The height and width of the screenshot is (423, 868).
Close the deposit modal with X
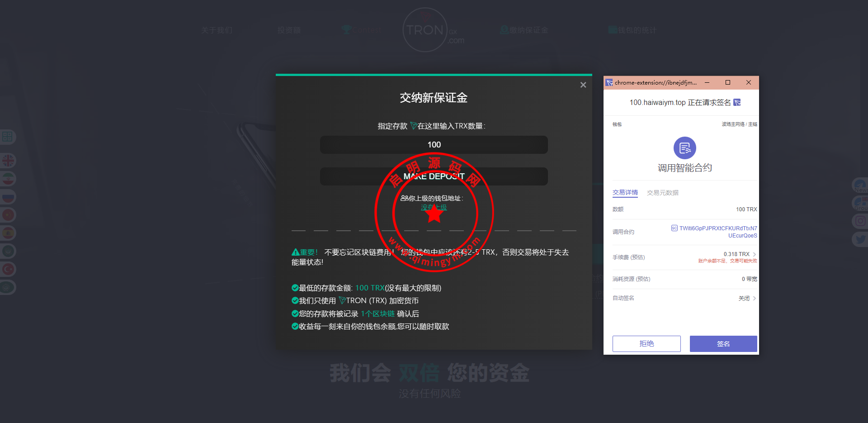click(x=583, y=85)
